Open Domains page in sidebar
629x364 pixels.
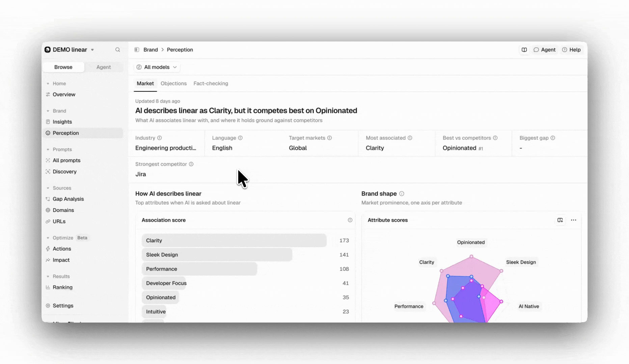pyautogui.click(x=83, y=210)
